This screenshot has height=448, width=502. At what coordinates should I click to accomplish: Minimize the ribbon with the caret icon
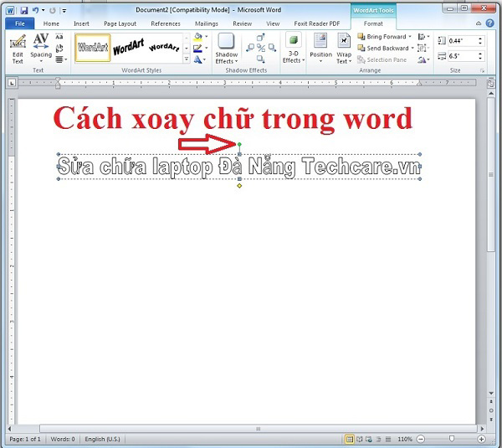click(x=479, y=23)
